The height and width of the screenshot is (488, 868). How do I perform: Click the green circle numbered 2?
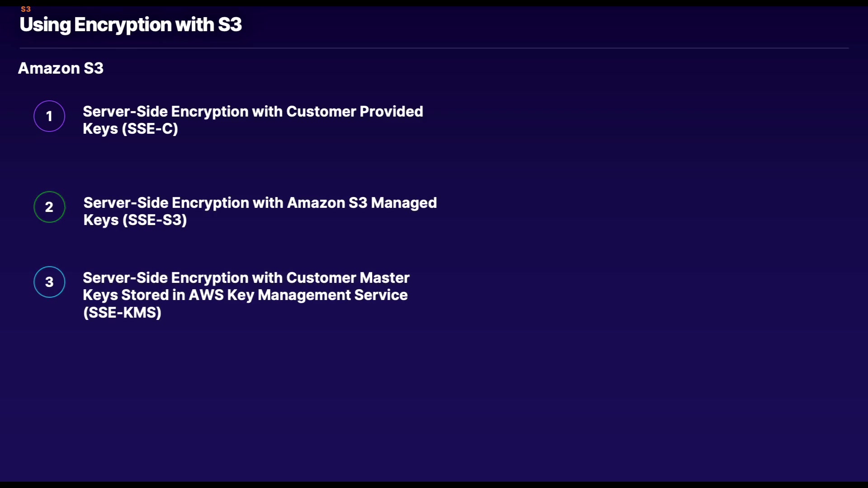click(49, 207)
